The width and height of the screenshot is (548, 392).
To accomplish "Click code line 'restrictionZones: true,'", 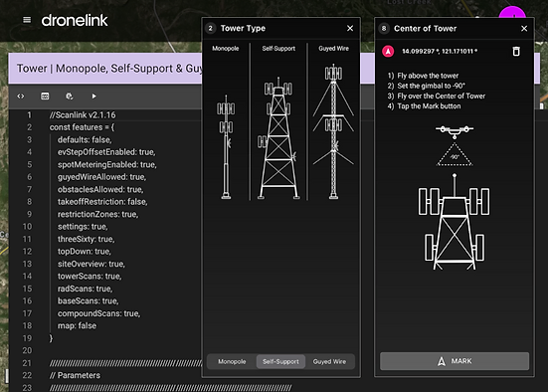I will coord(97,214).
